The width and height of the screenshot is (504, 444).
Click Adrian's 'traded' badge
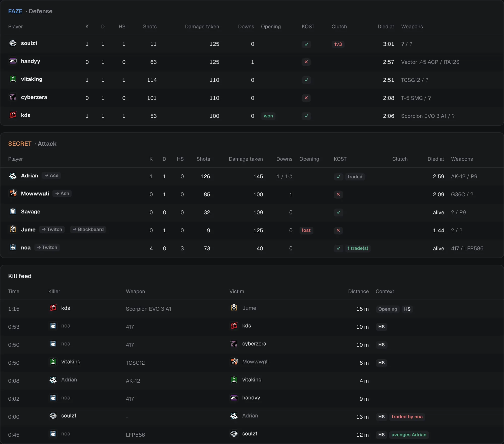(x=355, y=177)
